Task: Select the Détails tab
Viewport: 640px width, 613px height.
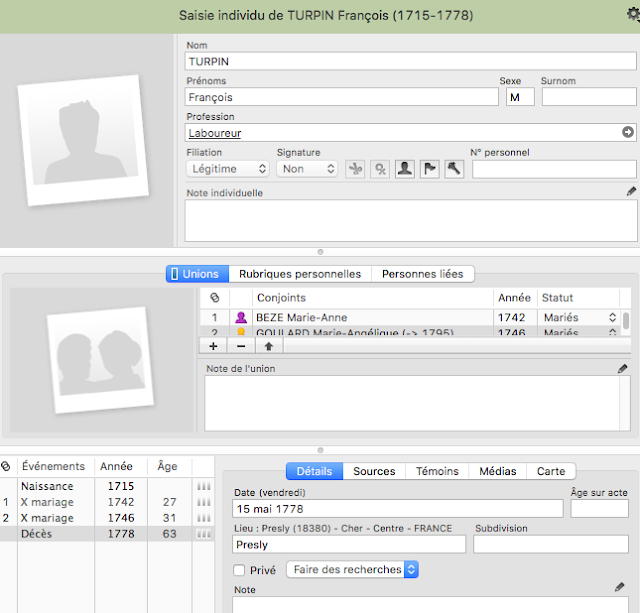Action: pos(314,471)
